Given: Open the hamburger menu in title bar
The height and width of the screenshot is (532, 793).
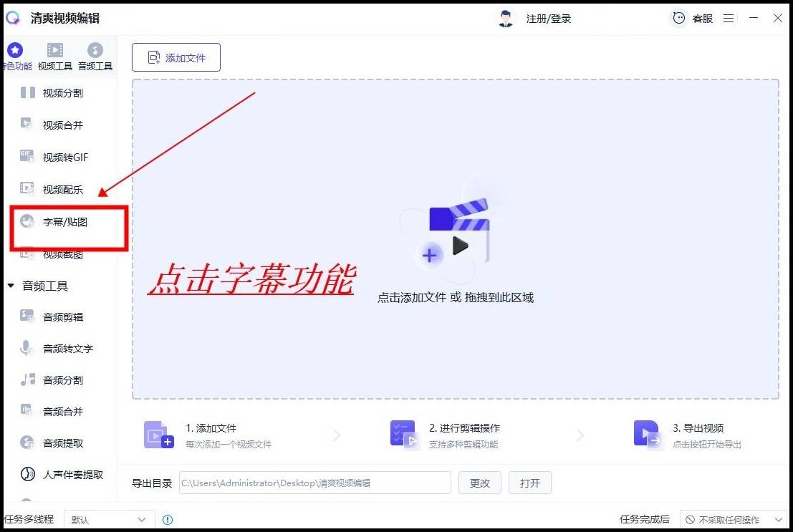Looking at the screenshot, I should [729, 19].
